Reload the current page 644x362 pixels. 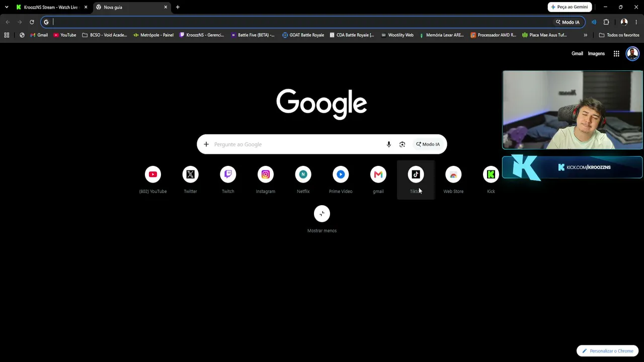pos(32,22)
